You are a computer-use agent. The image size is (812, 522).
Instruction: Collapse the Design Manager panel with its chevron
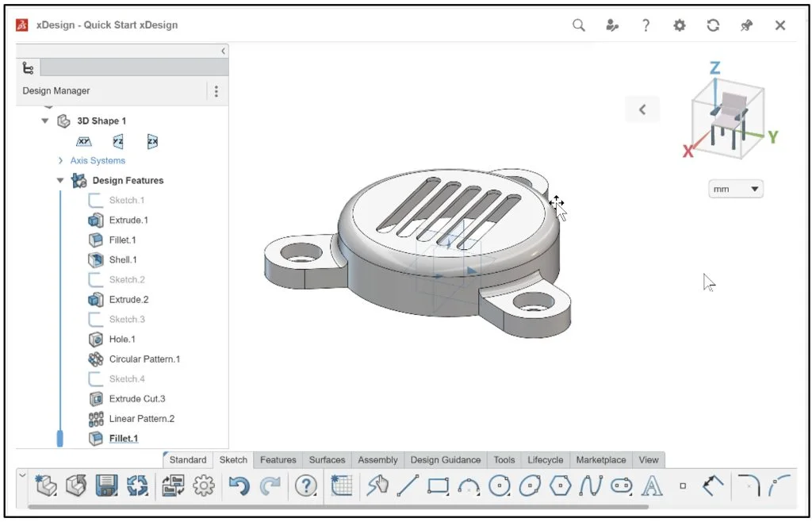coord(223,50)
